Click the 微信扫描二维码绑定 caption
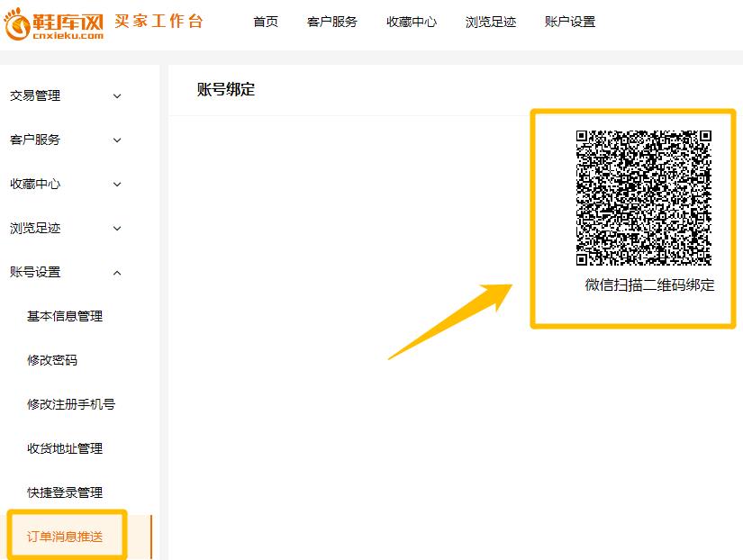 pos(649,285)
